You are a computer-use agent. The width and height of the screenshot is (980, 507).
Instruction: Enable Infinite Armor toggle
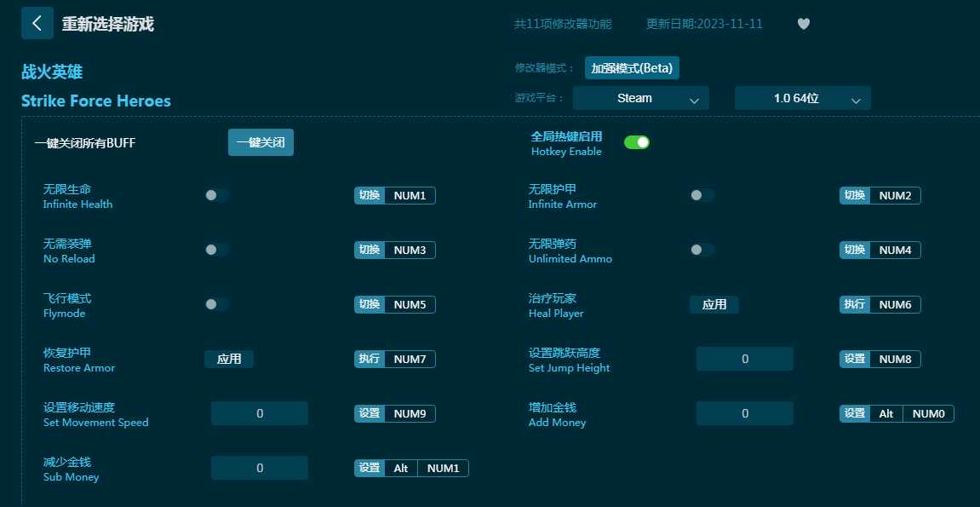(x=702, y=195)
